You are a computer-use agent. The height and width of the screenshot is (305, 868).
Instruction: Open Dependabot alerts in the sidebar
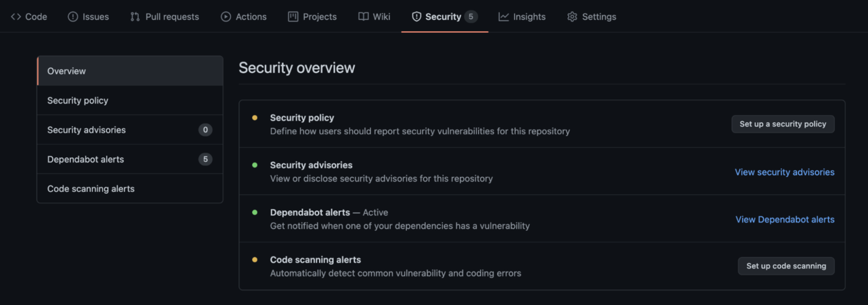coord(130,160)
